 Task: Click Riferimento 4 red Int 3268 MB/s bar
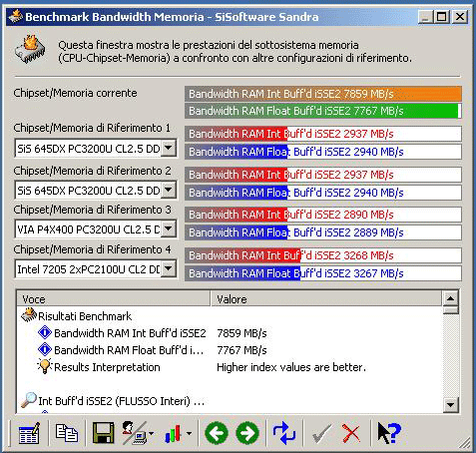coord(323,255)
